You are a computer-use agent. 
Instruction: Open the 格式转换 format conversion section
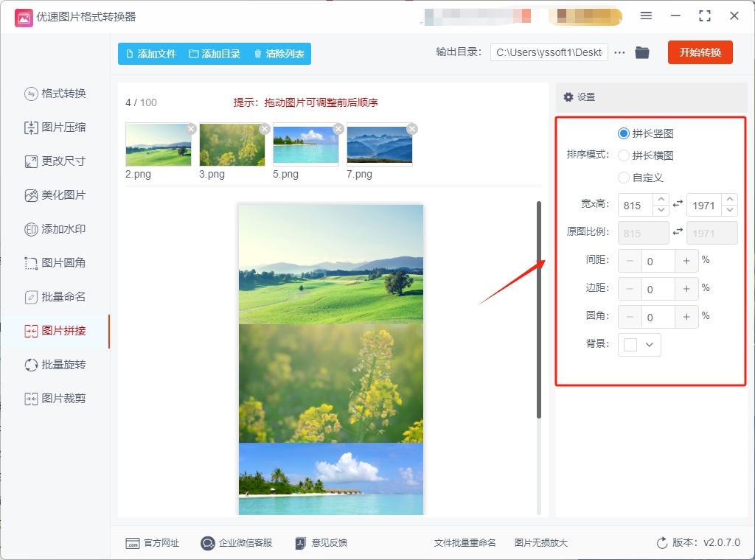coord(55,94)
